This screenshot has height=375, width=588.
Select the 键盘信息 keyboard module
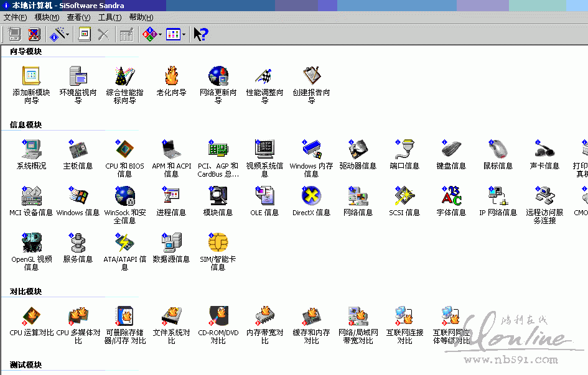click(451, 150)
